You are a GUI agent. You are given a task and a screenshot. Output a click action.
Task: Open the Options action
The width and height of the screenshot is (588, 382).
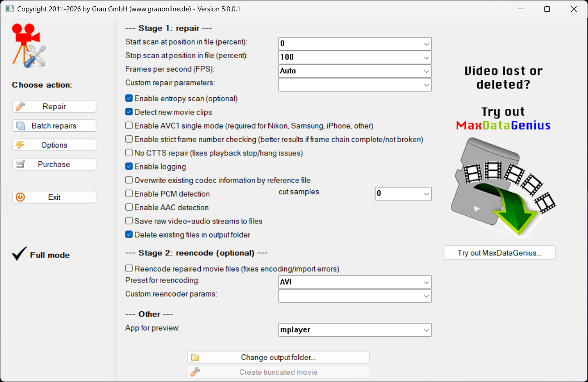point(54,145)
